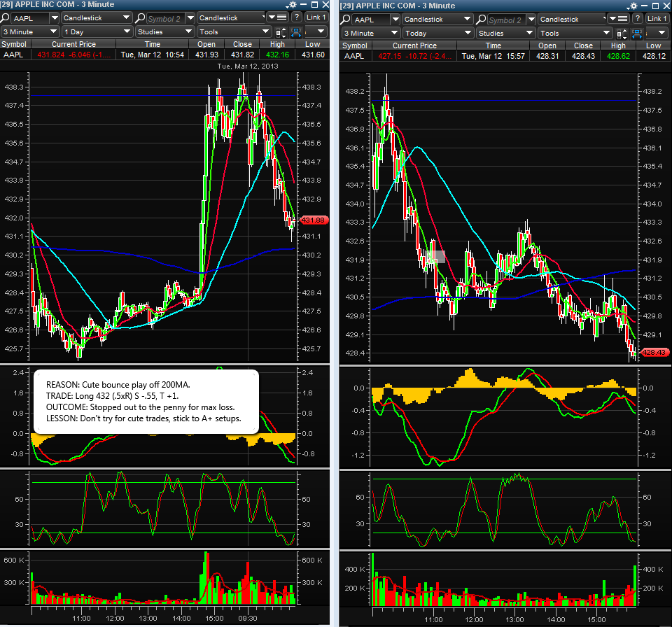Open the window settings gear in right chart
Viewport: 672px width, 627px height.
click(x=633, y=6)
